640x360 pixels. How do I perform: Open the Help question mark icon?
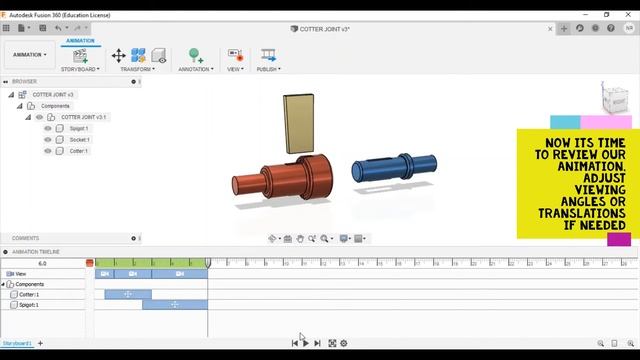pyautogui.click(x=611, y=29)
